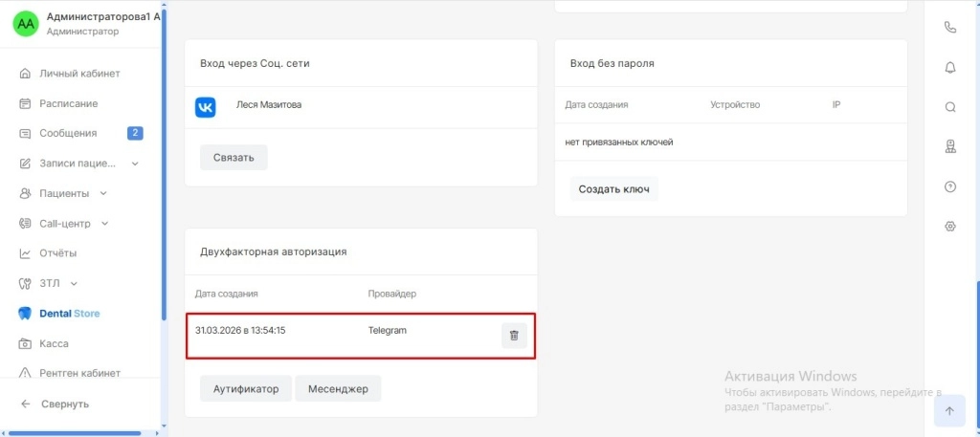Click the scroll-to-top arrow button
This screenshot has height=437, width=980.
click(x=949, y=411)
